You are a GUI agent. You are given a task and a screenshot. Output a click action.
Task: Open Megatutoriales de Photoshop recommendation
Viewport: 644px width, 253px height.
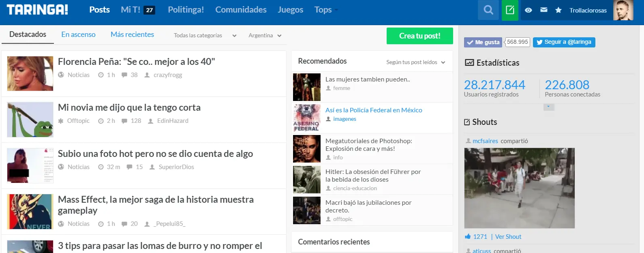368,145
